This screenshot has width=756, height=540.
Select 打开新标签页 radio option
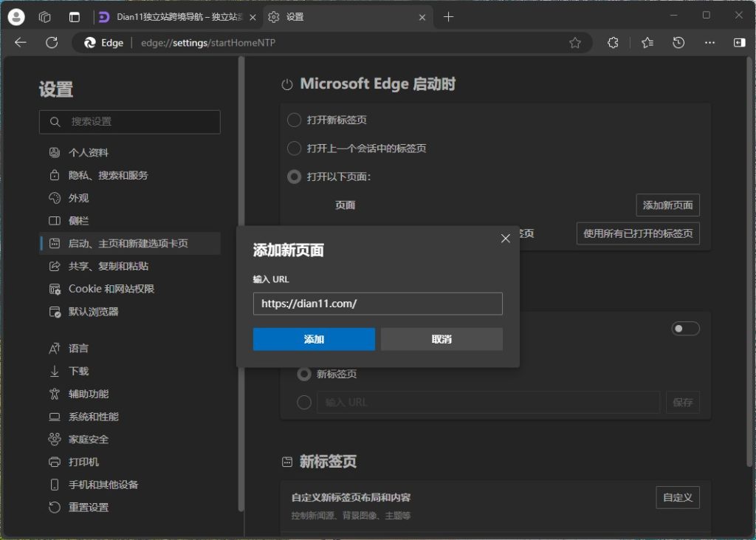click(x=294, y=120)
